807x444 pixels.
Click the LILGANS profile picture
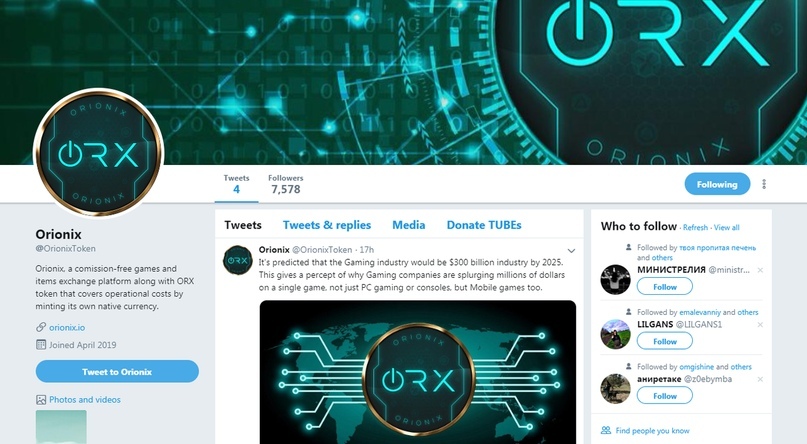pyautogui.click(x=615, y=334)
